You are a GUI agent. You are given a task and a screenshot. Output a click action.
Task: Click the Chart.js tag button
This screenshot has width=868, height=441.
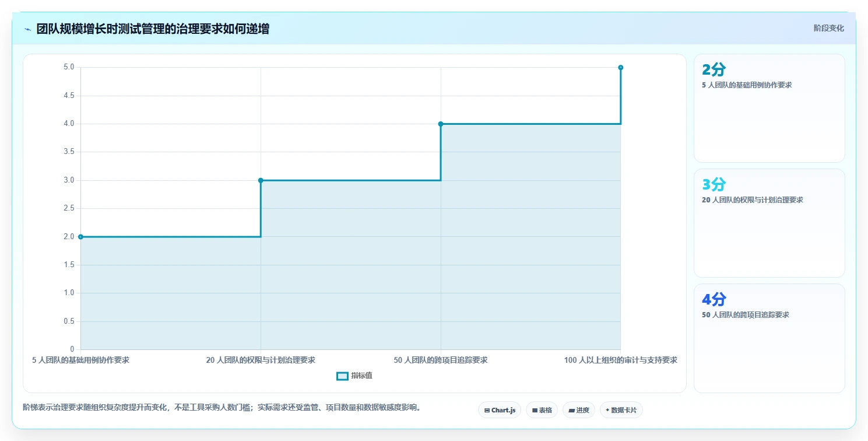point(500,410)
